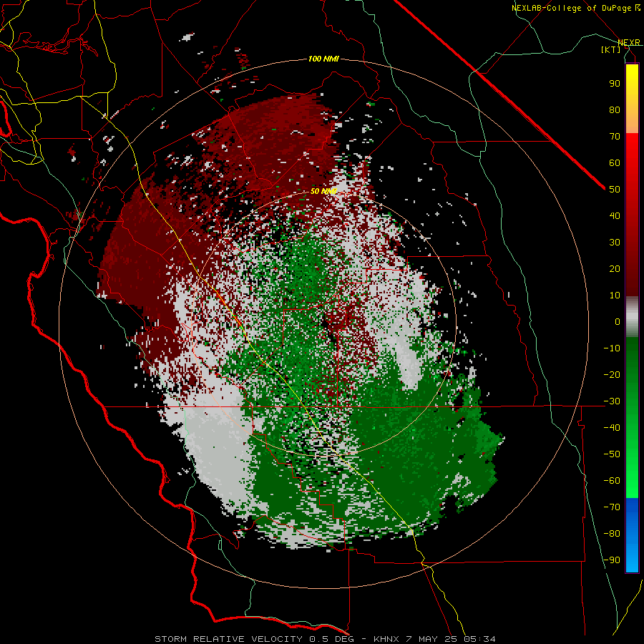Click the NEXLAB-College of DuPage credit text
This screenshot has width=644, height=644.
click(575, 8)
